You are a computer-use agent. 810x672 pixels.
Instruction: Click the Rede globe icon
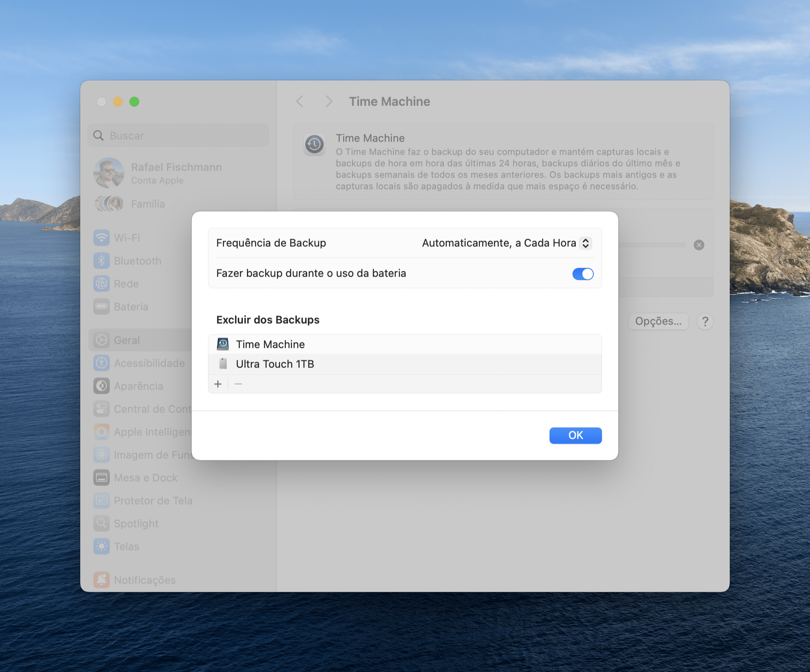pos(102,284)
